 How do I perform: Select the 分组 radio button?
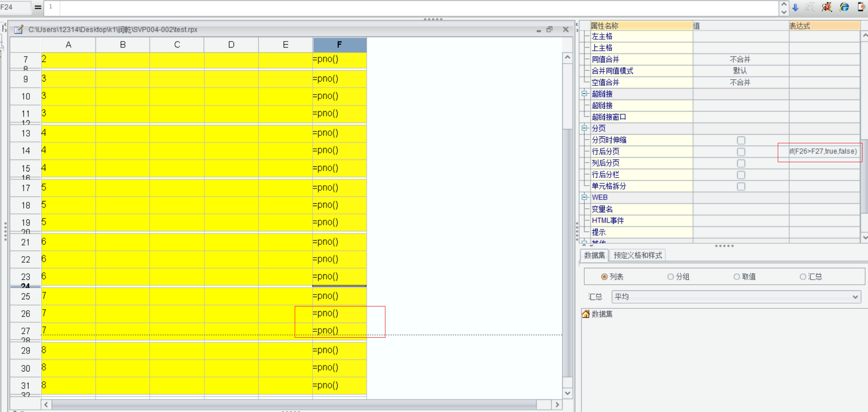[x=670, y=277]
